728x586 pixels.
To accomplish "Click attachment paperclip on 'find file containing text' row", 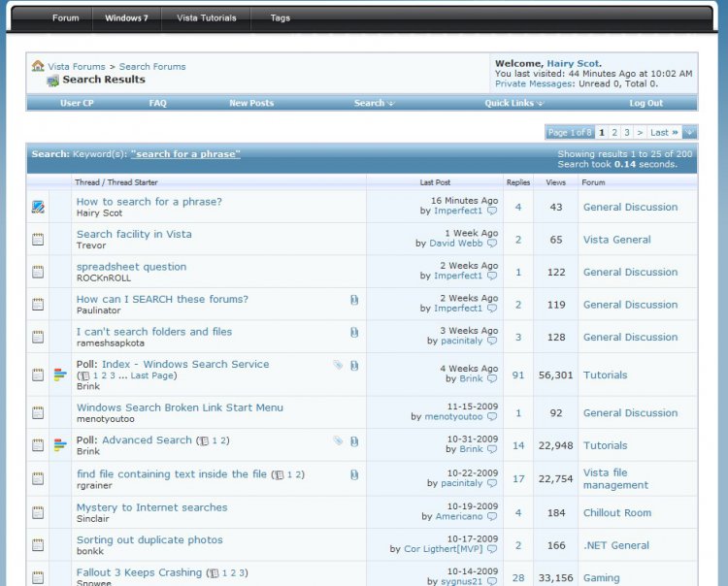I will [x=354, y=474].
